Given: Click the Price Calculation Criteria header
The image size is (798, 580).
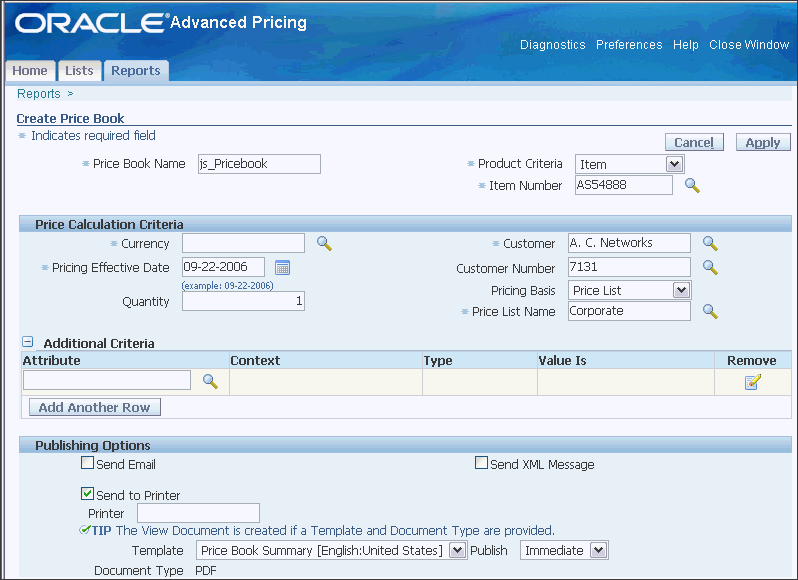Looking at the screenshot, I should (x=109, y=224).
